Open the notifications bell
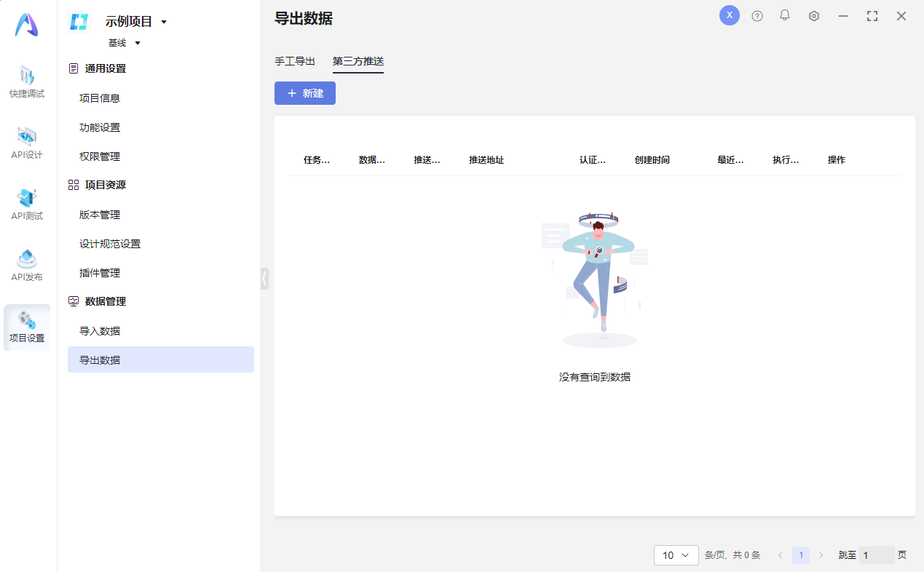Screen dimensions: 924x572 click(x=785, y=15)
